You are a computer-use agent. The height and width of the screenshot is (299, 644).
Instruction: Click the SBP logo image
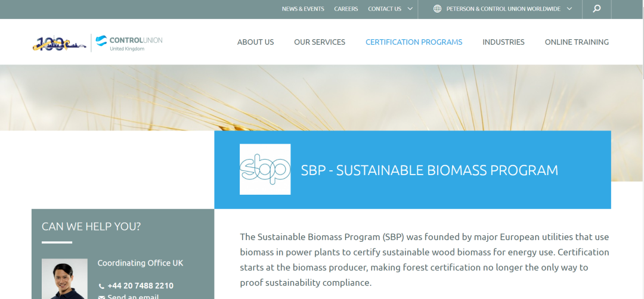[265, 169]
